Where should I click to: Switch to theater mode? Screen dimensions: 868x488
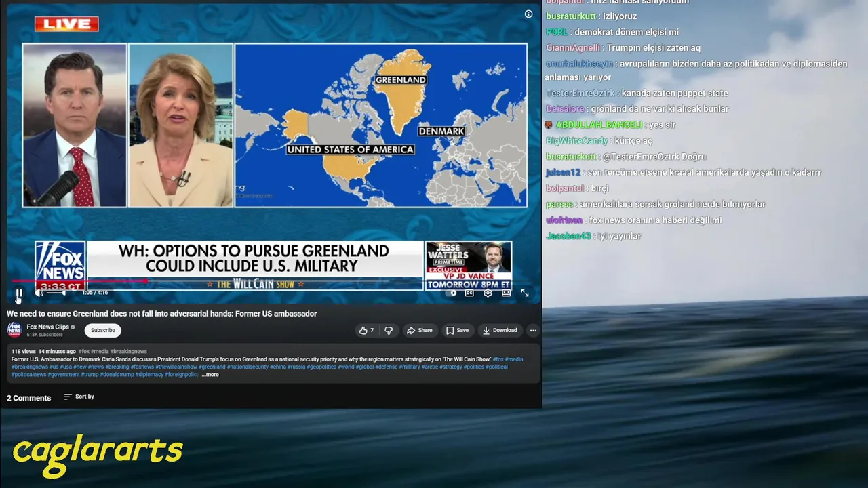[506, 293]
